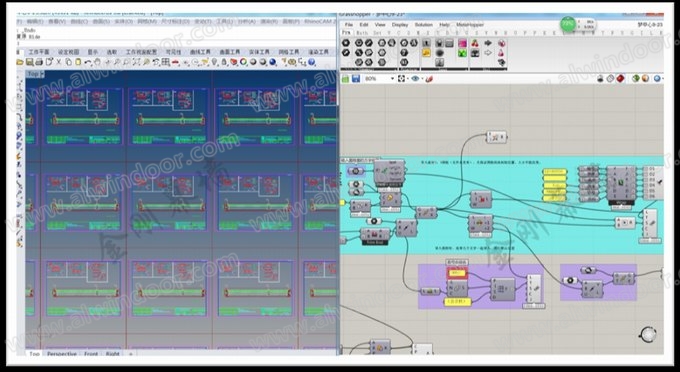Save the Rhino model via floppy icon
Viewport: 680px width, 372px height.
click(x=29, y=62)
